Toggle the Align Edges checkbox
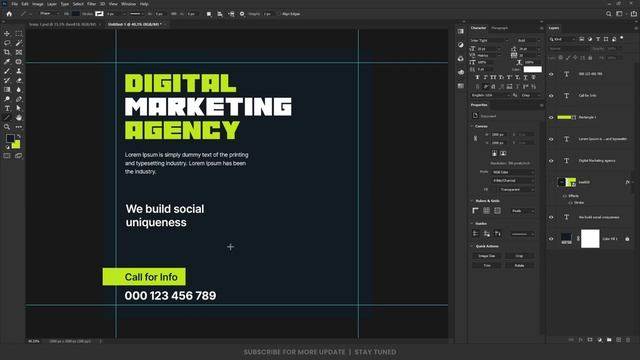The width and height of the screenshot is (640, 360). click(x=280, y=14)
